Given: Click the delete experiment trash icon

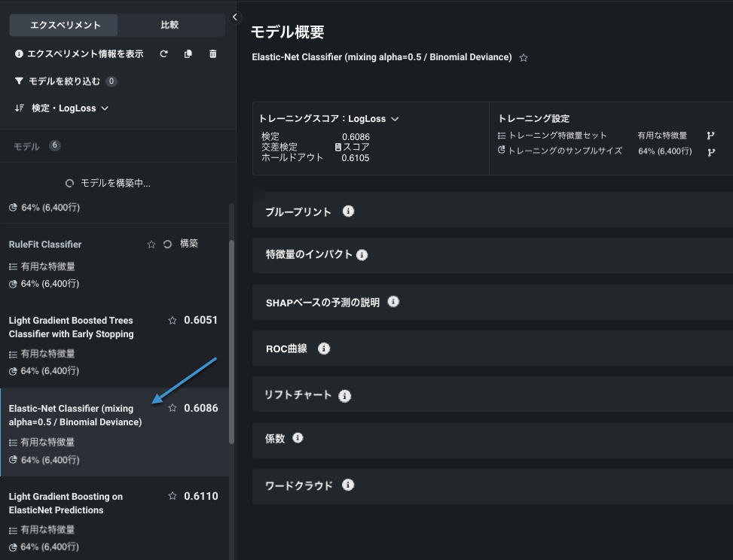Looking at the screenshot, I should click(212, 54).
